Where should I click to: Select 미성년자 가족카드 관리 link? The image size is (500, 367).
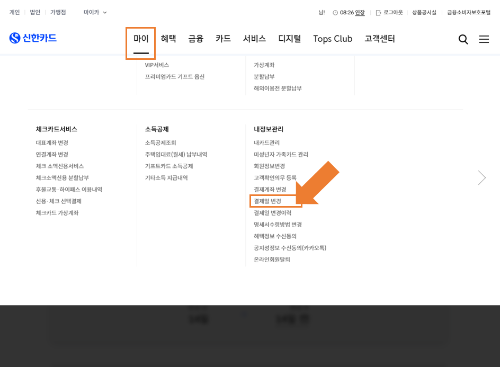coord(281,154)
